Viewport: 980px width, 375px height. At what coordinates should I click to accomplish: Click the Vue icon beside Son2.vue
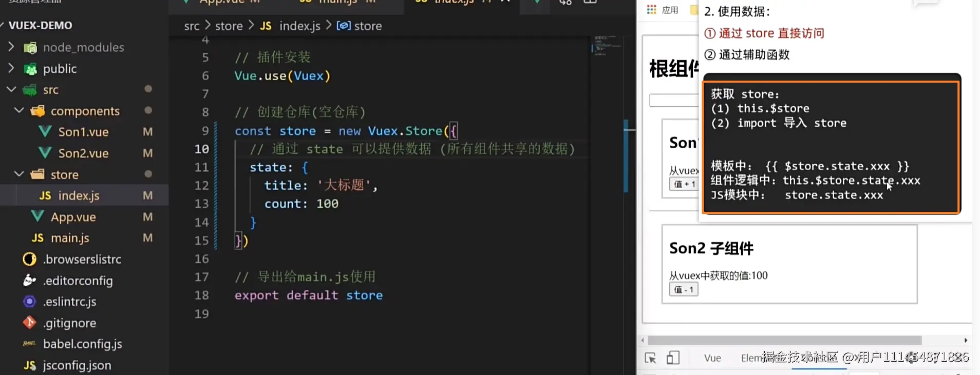pos(45,153)
